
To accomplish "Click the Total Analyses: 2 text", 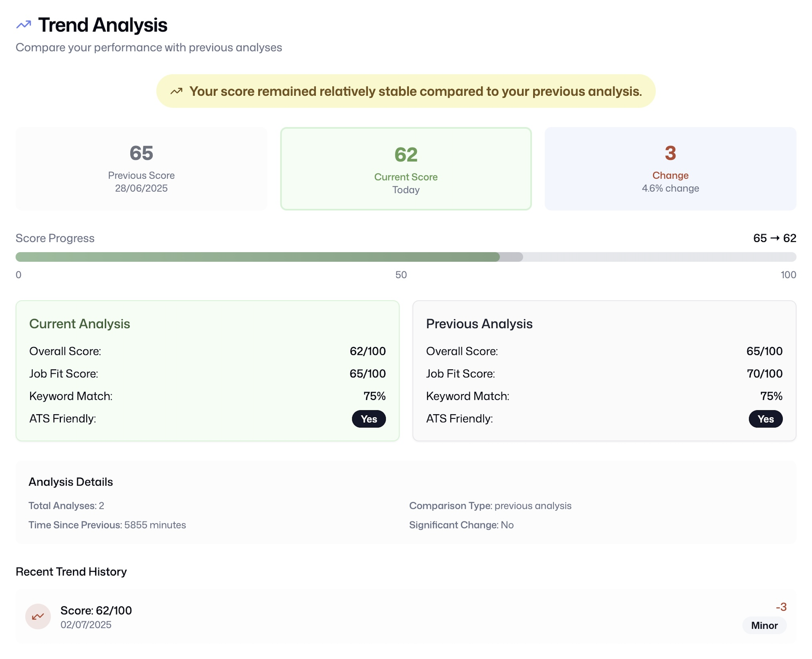I will point(66,506).
